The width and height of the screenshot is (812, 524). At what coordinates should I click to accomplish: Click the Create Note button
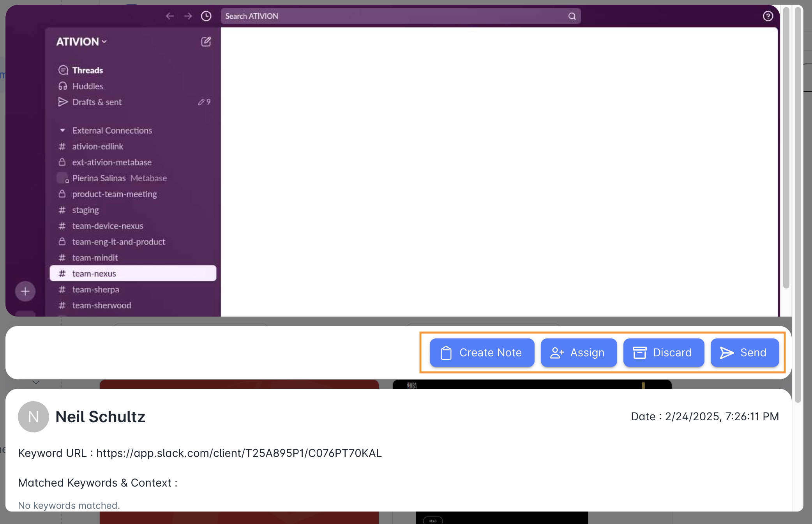[482, 353]
